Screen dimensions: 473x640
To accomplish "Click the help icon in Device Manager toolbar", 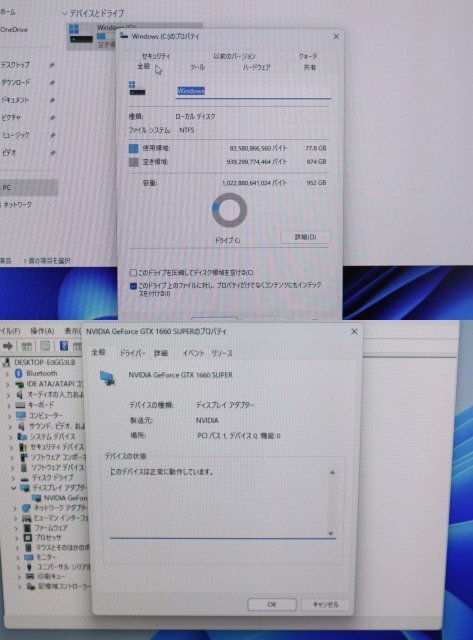I will point(64,346).
